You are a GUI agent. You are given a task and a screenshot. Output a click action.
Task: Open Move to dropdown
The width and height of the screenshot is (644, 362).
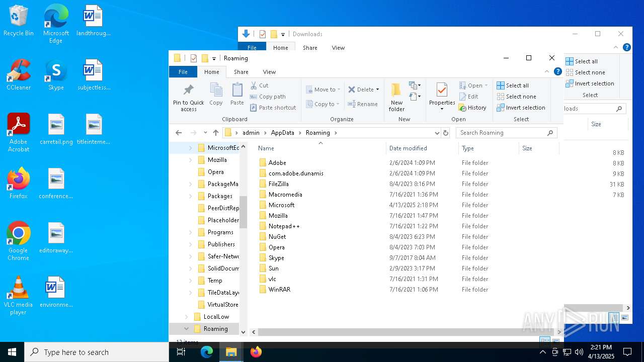(x=323, y=89)
